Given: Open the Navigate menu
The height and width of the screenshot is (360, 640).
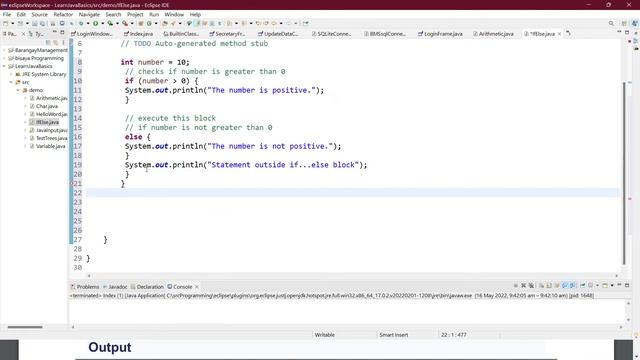Looking at the screenshot, I should [x=89, y=14].
